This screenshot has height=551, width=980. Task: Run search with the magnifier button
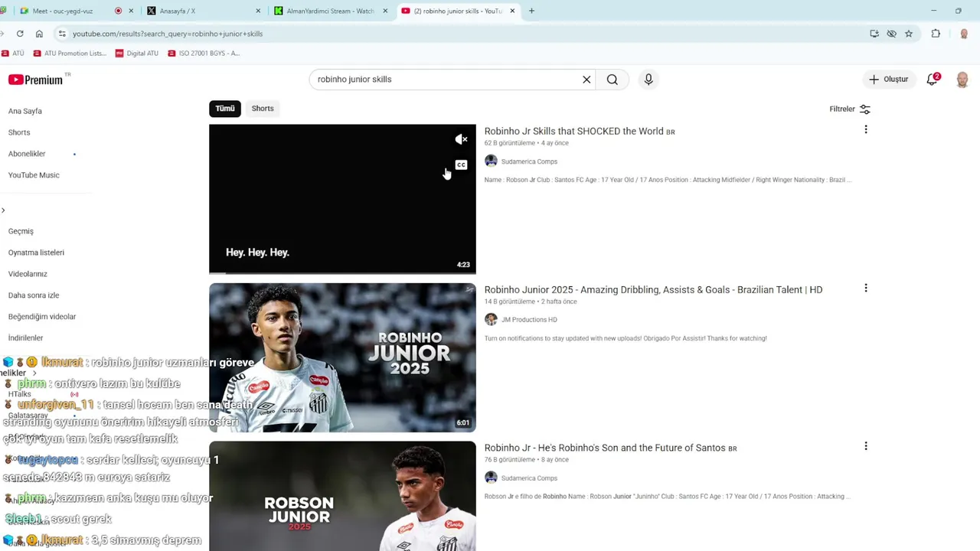point(612,80)
